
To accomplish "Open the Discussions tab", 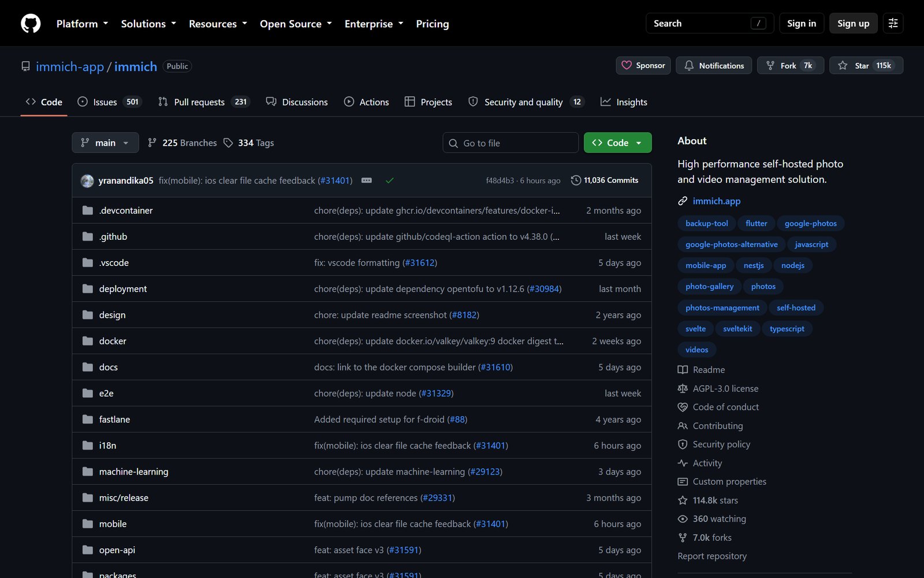I will (297, 102).
